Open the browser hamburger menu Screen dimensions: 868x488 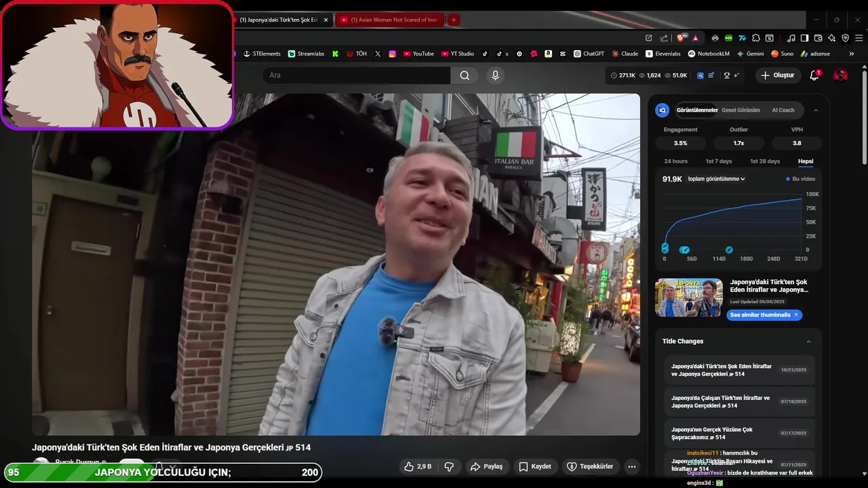(859, 38)
